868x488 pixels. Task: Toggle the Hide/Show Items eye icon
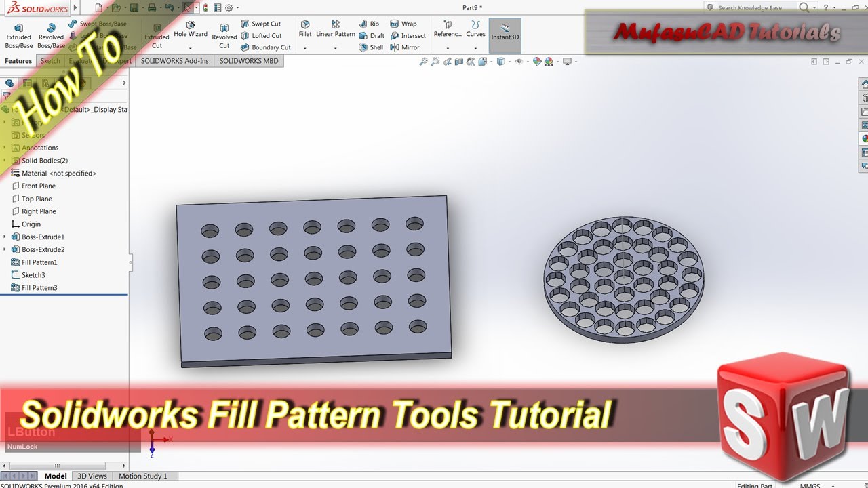(x=519, y=62)
